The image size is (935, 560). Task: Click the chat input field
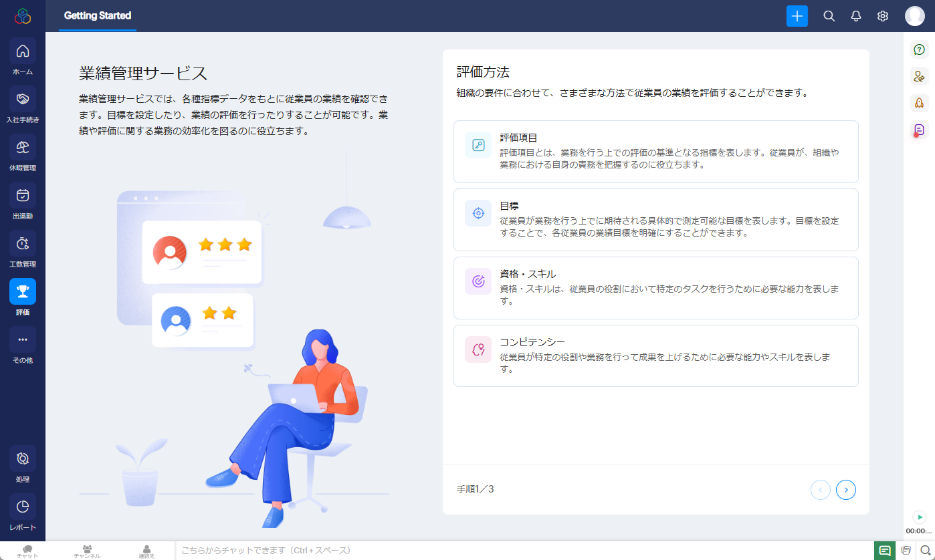(x=522, y=551)
